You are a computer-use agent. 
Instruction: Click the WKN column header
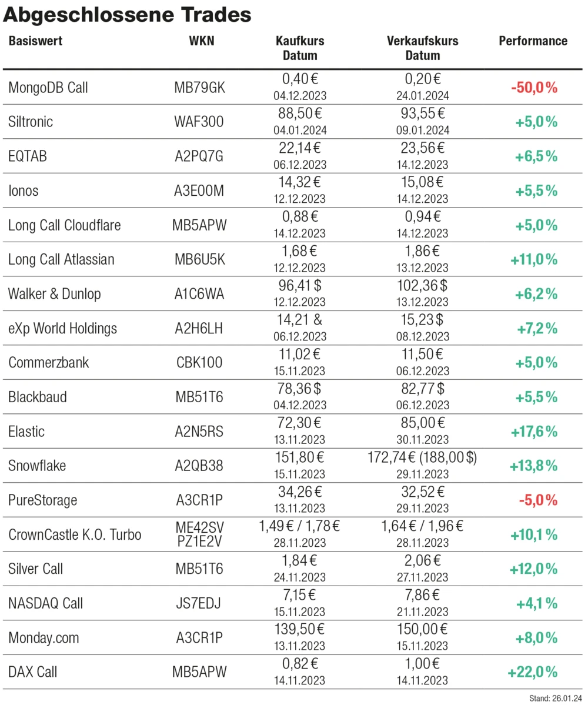coord(202,41)
